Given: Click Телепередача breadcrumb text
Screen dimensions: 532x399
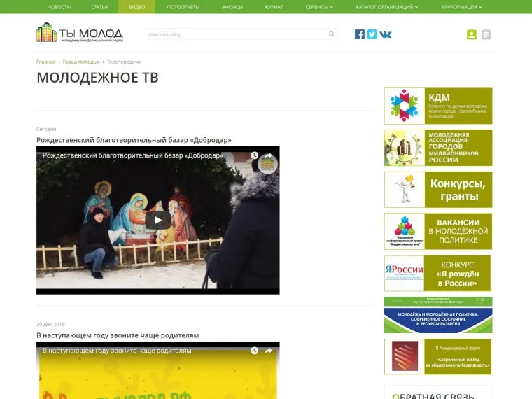Looking at the screenshot, I should click(123, 62).
